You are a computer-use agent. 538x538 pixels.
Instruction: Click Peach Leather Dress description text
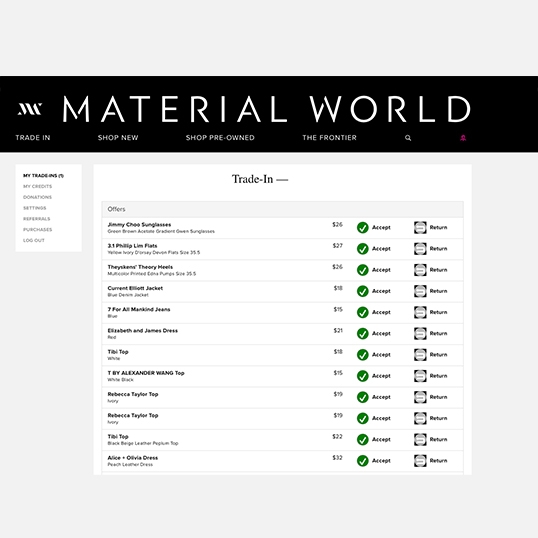(x=130, y=465)
